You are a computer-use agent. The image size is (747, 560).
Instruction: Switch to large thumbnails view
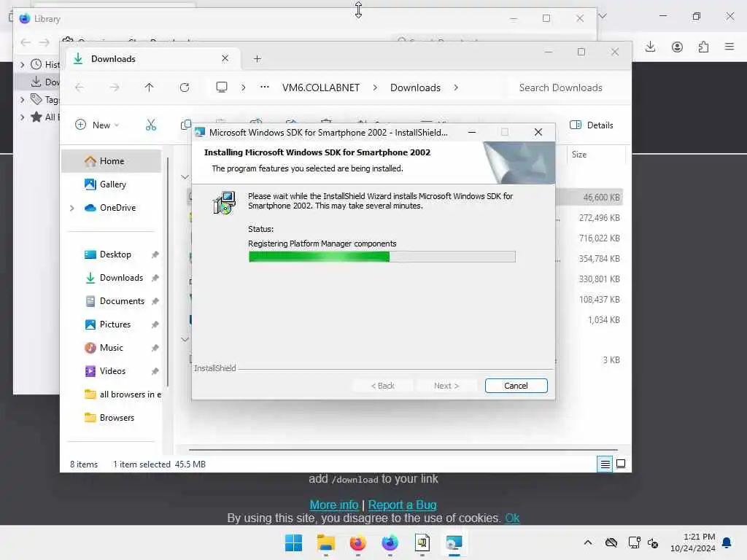click(621, 464)
